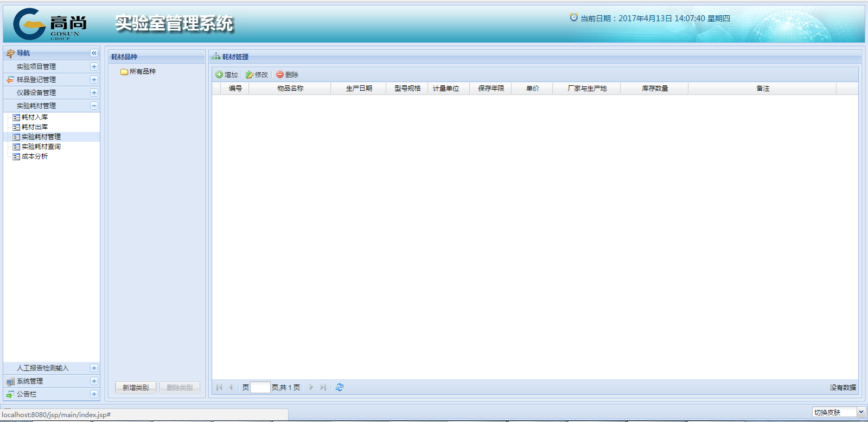
Task: Click the red Delete (删除) icon
Action: (x=280, y=75)
